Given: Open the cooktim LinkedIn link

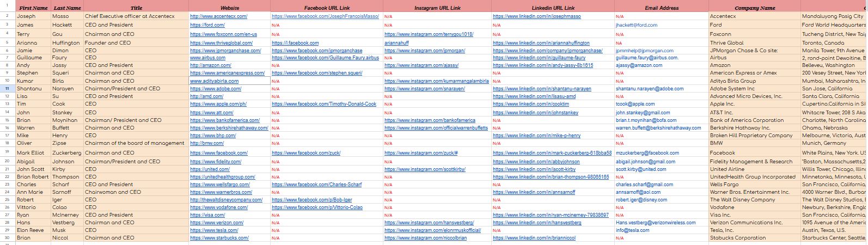Looking at the screenshot, I should click(530, 104).
